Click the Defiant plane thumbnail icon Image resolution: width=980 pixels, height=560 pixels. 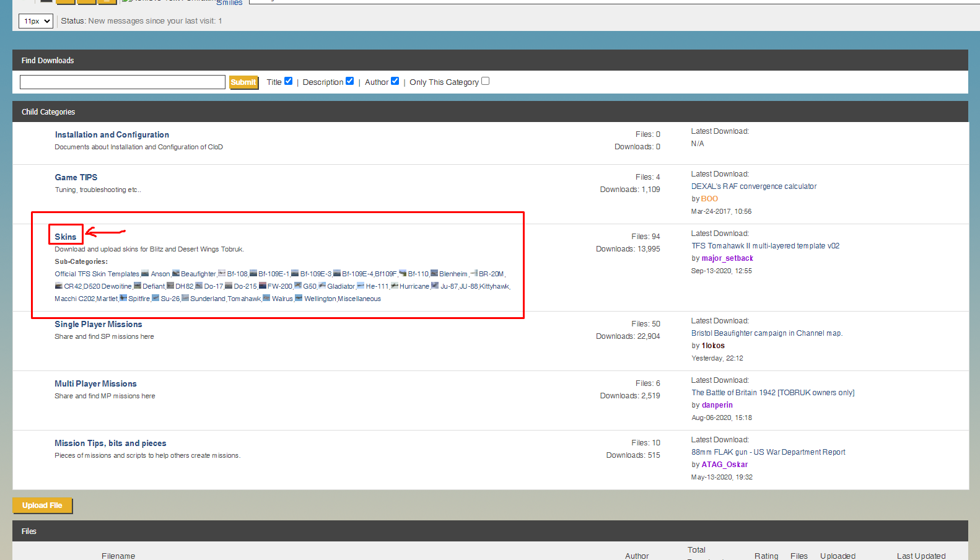coord(138,286)
